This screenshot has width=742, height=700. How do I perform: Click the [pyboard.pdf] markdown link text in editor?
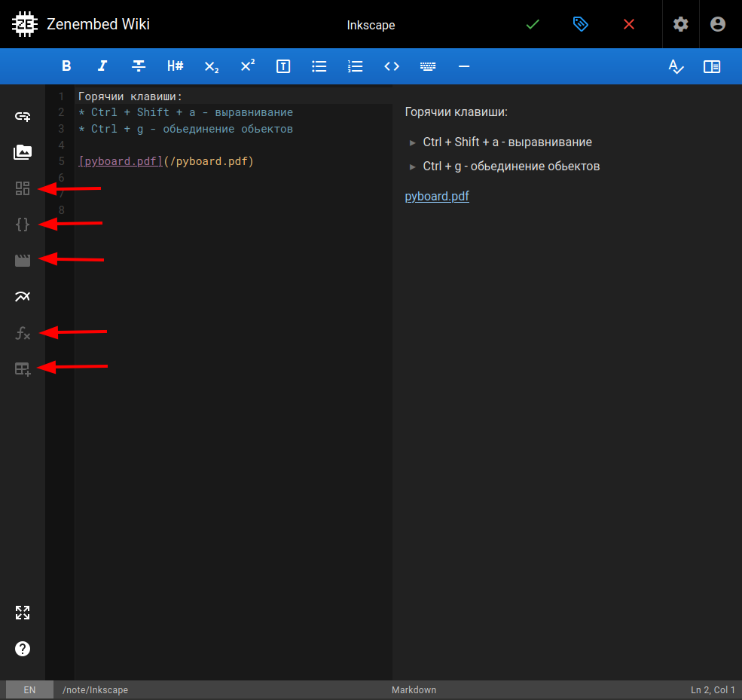121,161
